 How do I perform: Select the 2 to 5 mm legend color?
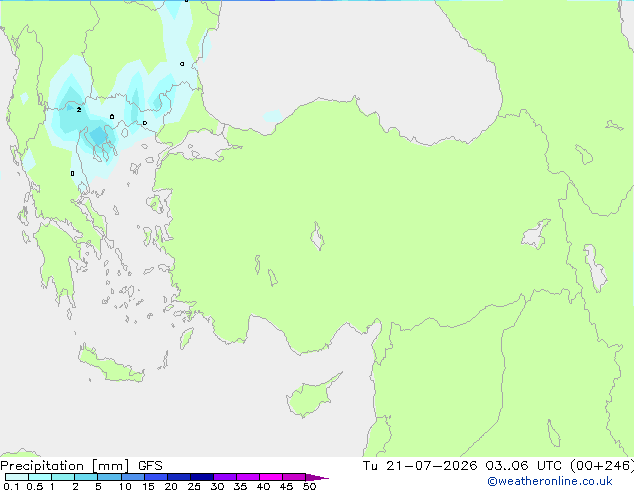[86, 477]
